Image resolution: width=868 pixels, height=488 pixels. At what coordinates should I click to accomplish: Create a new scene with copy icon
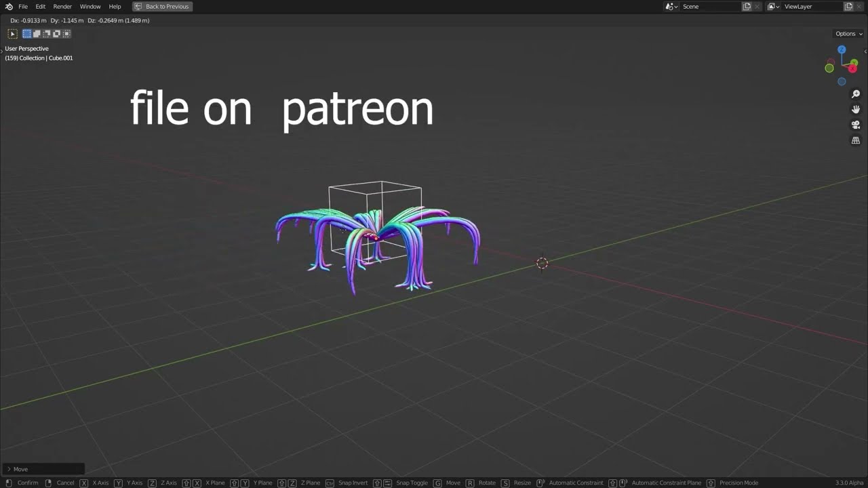click(x=747, y=6)
